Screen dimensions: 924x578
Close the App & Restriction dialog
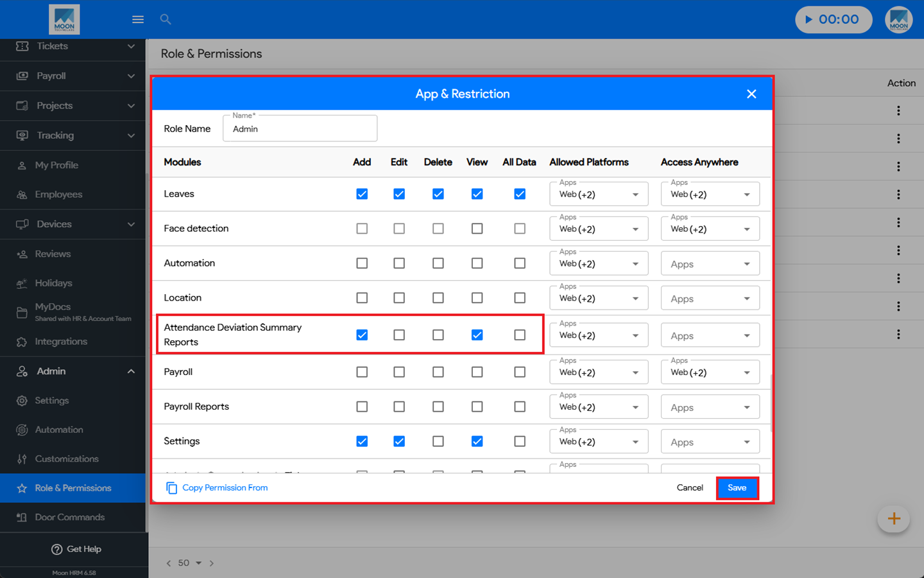tap(751, 94)
